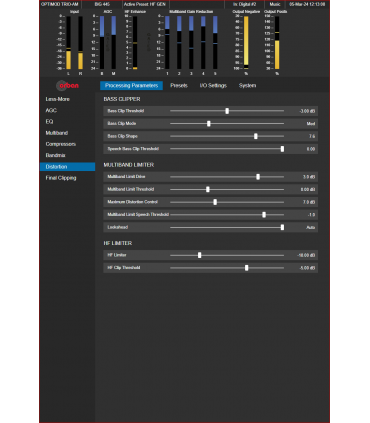Click the Input level meter L bar
Viewport: 370px width, 423px height.
tap(69, 43)
